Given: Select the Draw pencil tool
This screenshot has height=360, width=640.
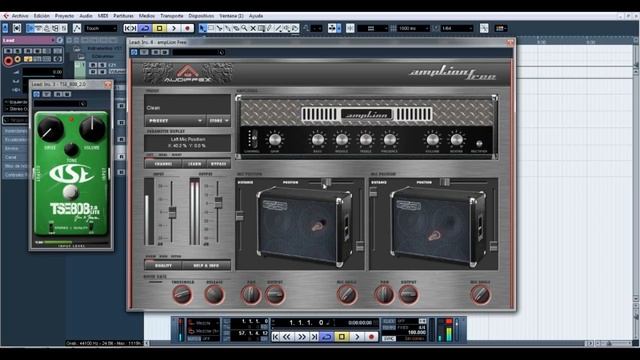Looking at the screenshot, I should coord(269,28).
